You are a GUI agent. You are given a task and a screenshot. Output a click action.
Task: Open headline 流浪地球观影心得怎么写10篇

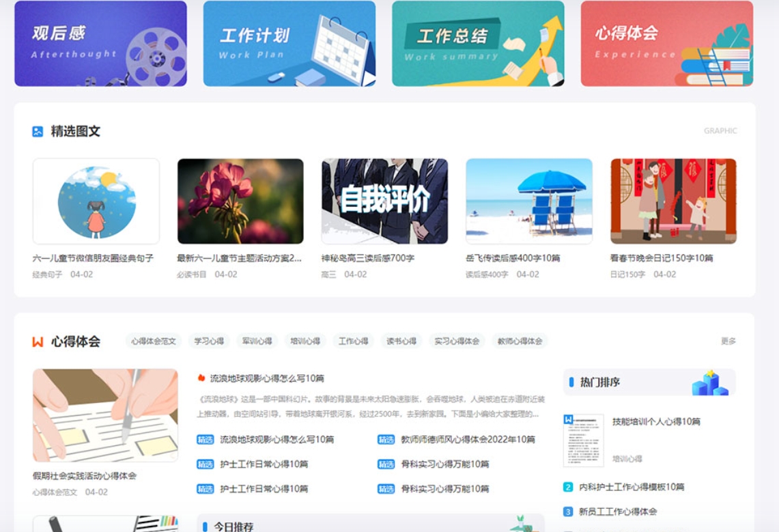click(x=267, y=378)
